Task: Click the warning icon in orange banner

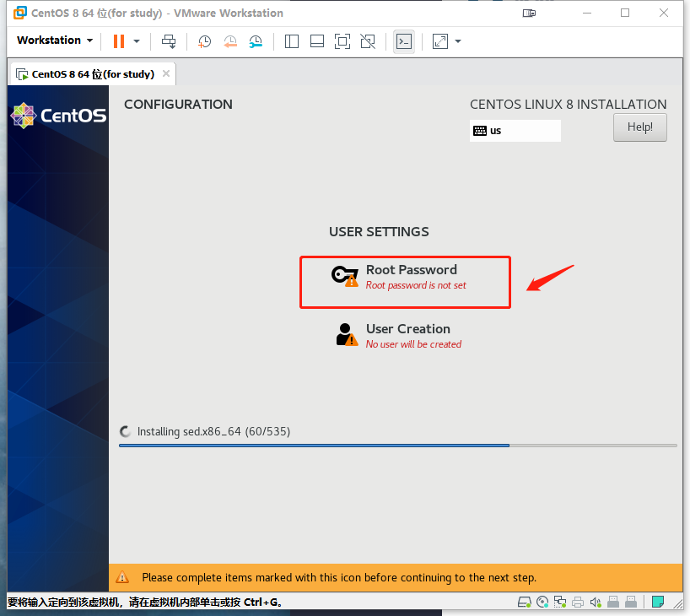Action: [x=122, y=577]
